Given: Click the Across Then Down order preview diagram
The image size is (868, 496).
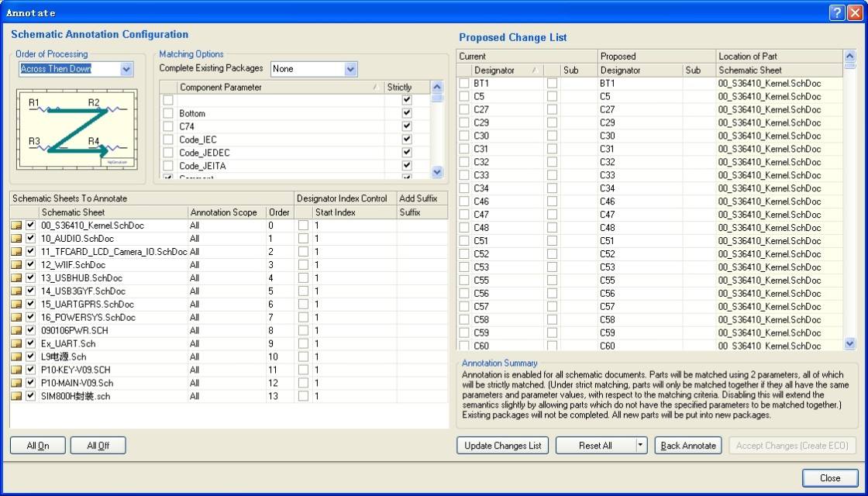Looking at the screenshot, I should 77,129.
